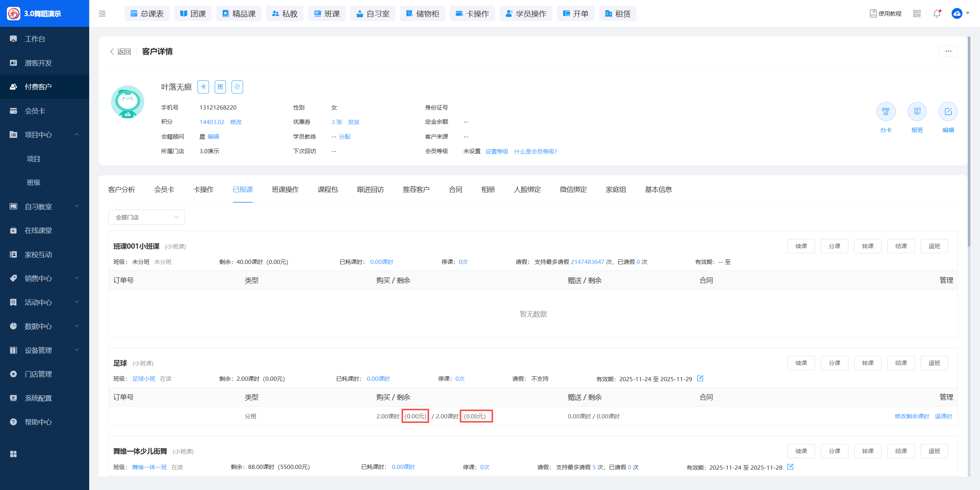The width and height of the screenshot is (980, 490).
Task: Click the 修改剩余课时 link
Action: point(911,416)
